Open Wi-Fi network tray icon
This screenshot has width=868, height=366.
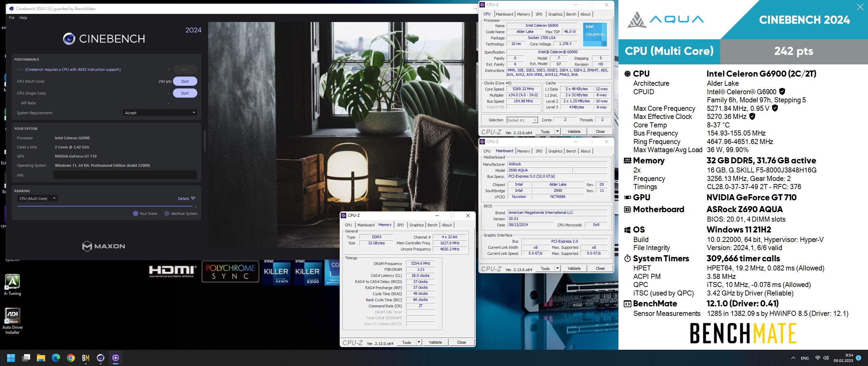817,358
